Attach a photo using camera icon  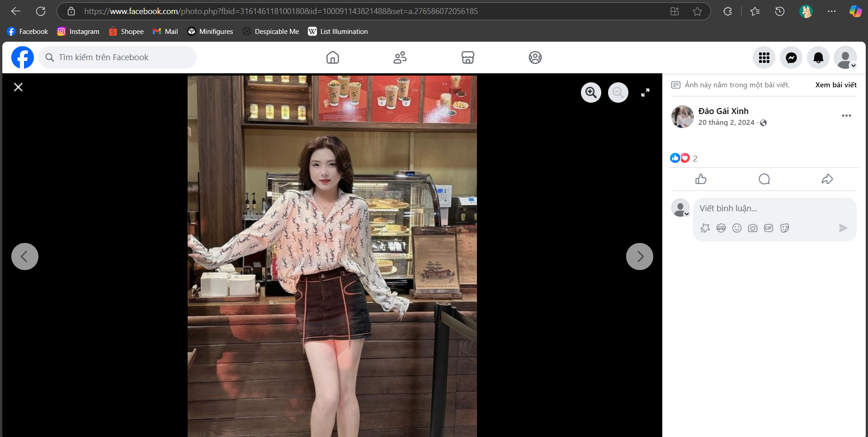pos(753,228)
